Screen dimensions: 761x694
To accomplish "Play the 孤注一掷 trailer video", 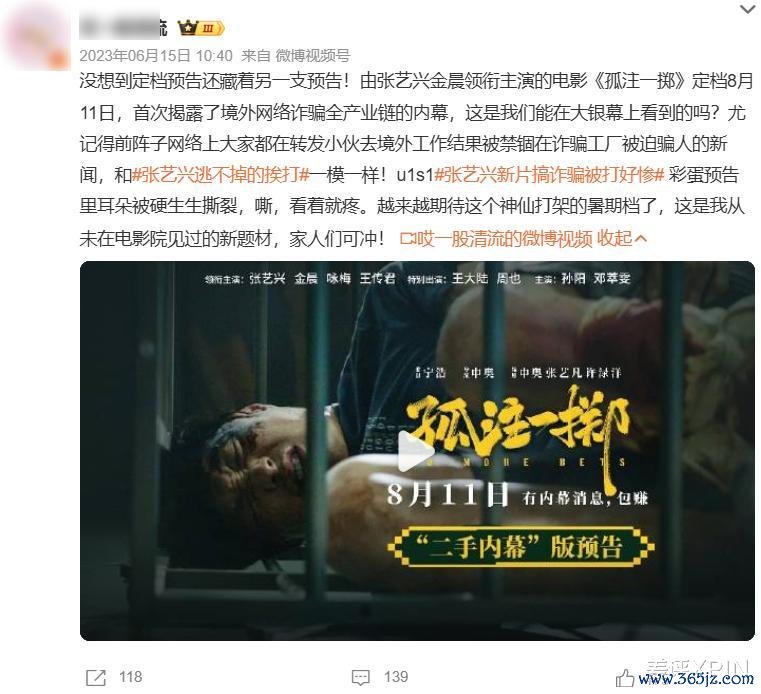I will [417, 451].
